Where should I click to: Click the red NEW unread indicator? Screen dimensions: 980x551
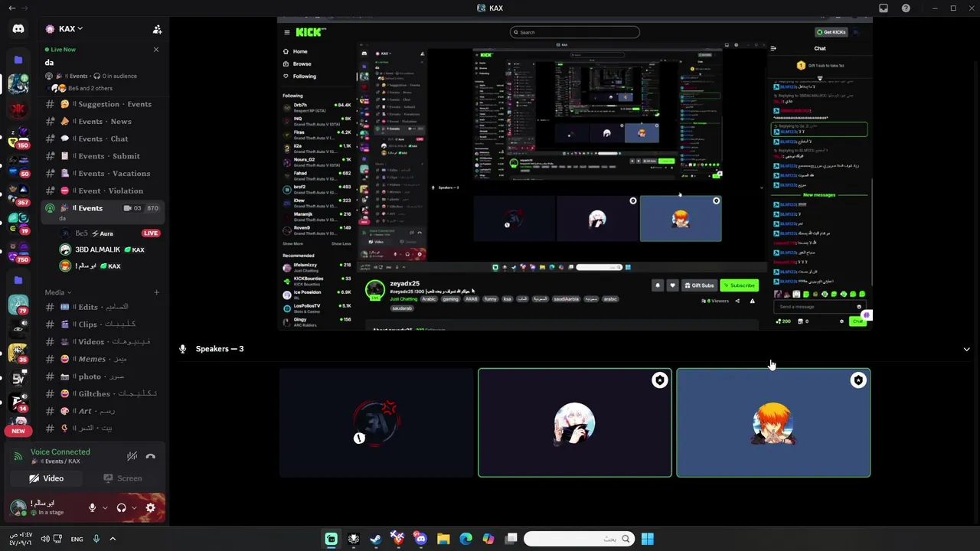coord(18,431)
